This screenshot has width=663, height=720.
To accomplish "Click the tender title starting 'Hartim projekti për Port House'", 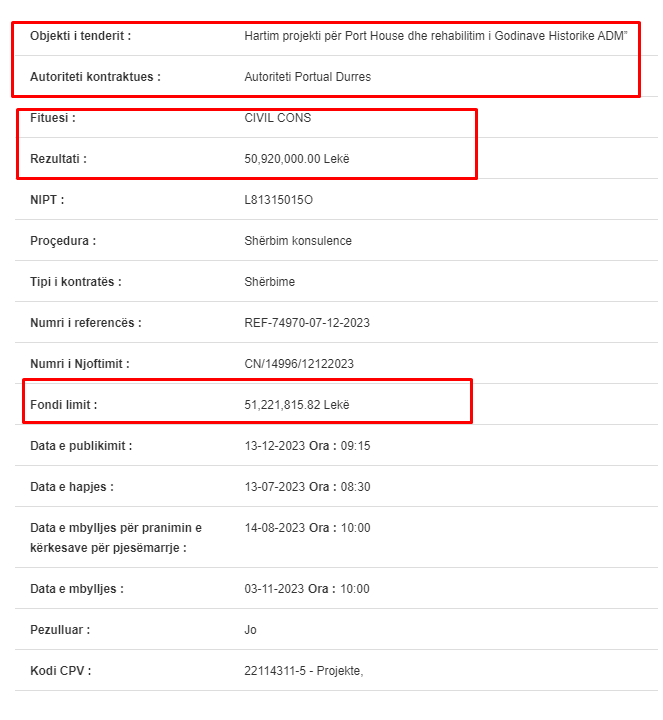I will (x=435, y=36).
